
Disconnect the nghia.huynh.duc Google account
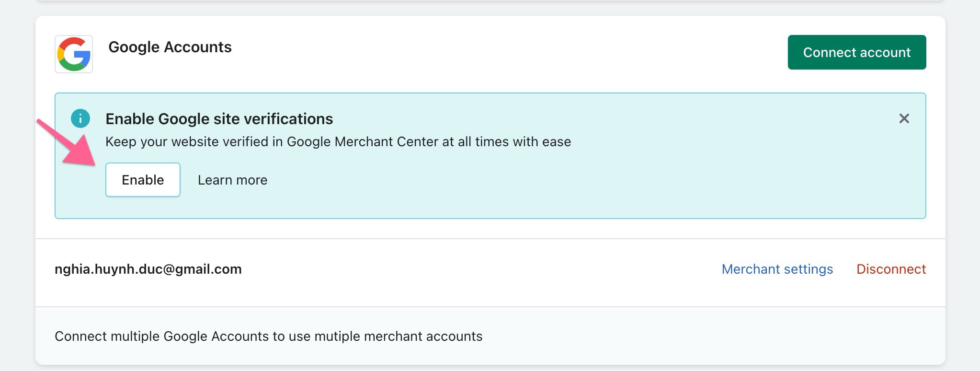pos(891,269)
